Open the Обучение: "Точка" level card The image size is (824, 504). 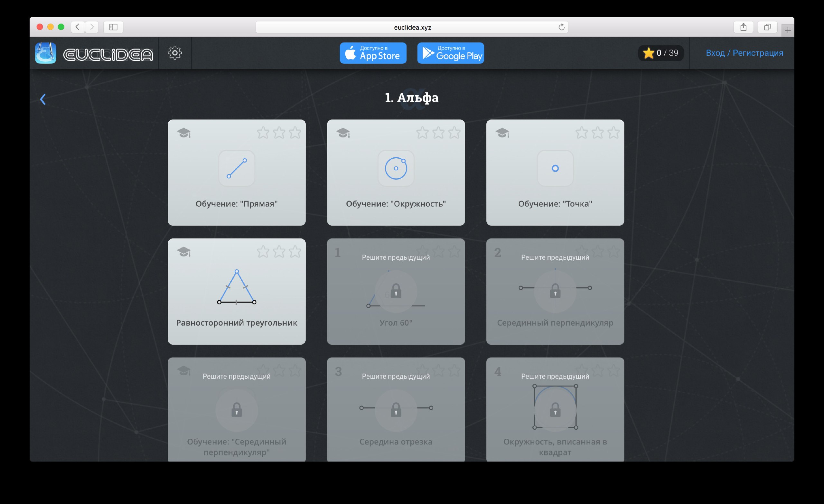[x=555, y=173]
